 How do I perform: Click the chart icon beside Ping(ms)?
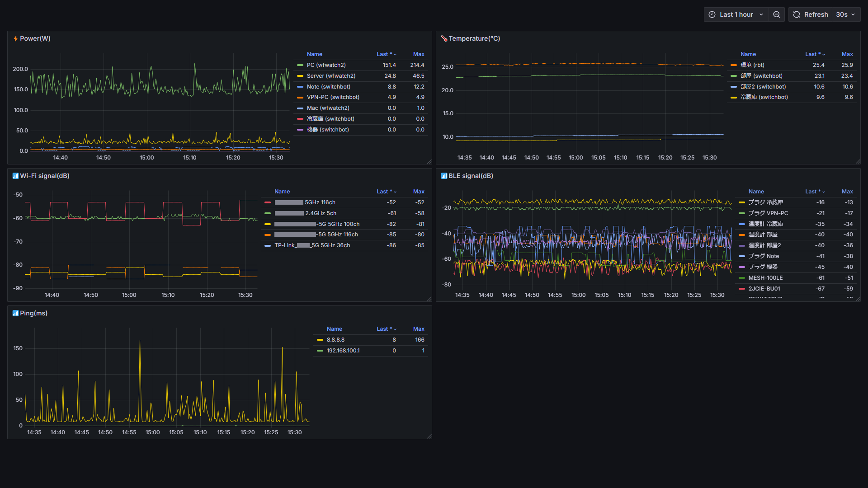(15, 314)
